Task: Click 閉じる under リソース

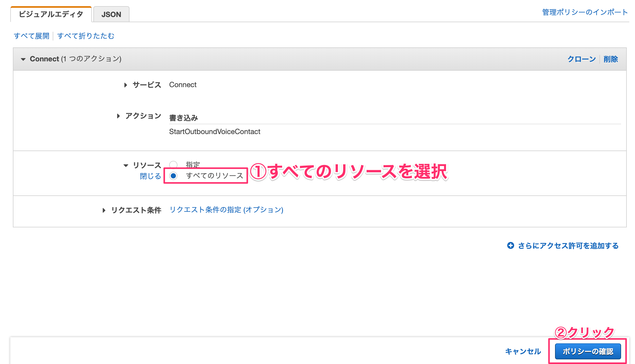Action: click(150, 176)
